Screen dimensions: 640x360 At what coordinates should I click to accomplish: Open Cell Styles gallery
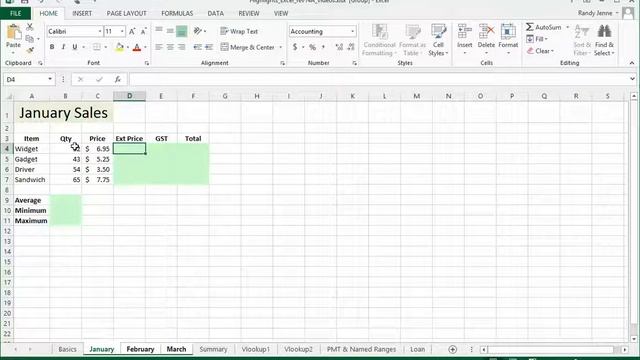coord(438,40)
